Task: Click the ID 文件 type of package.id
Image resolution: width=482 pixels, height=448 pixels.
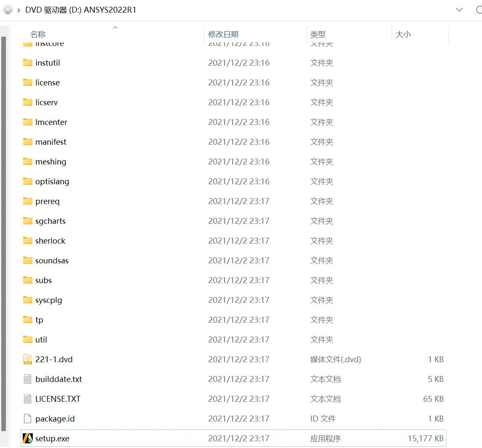Action: [323, 419]
